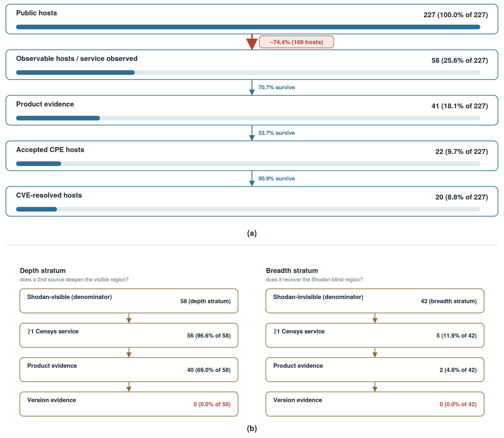Click 'Shodan-visible (denominator)' label
The width and height of the screenshot is (504, 438).
pyautogui.click(x=70, y=297)
